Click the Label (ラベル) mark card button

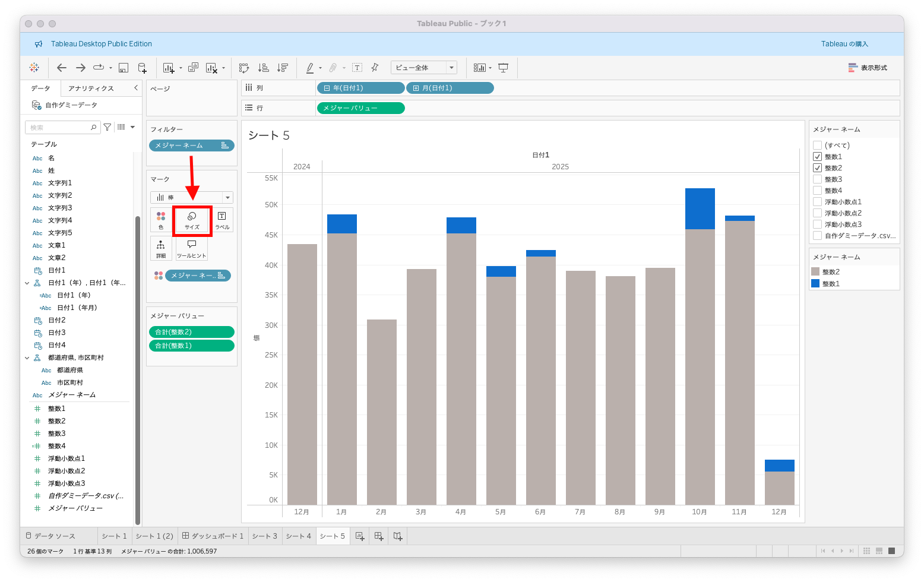tap(222, 220)
